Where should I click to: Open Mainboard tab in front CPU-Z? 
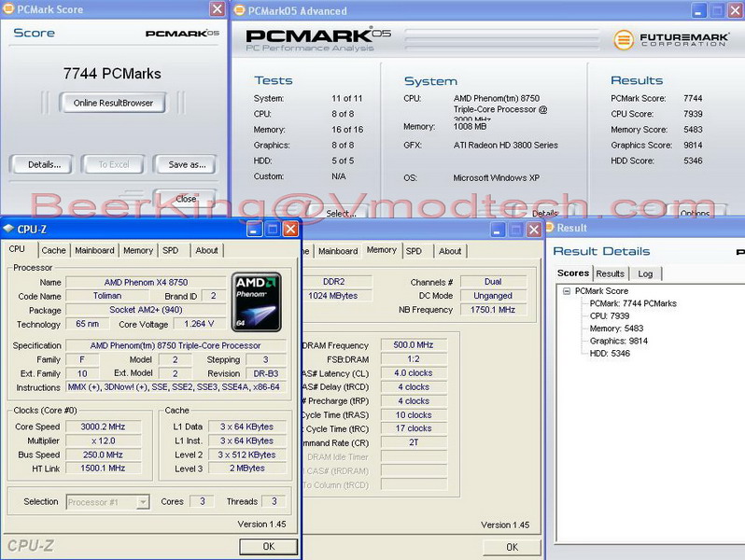[94, 250]
